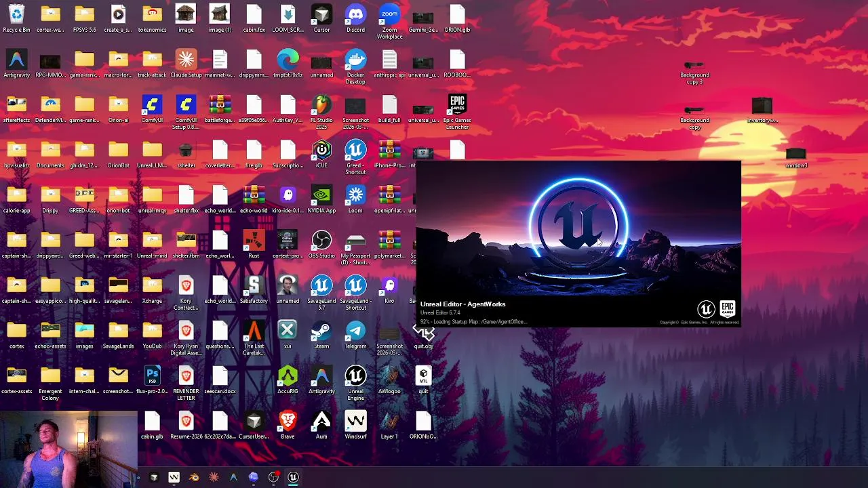Open the Steam desktop shortcut

321,335
